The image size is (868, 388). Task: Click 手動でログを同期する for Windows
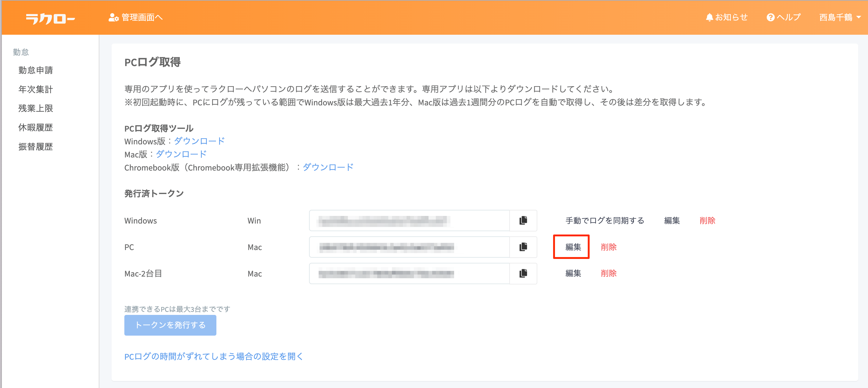click(x=604, y=220)
